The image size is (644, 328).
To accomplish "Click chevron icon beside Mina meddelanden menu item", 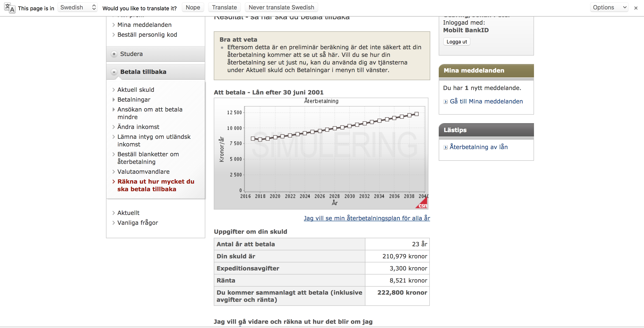I will pyautogui.click(x=114, y=25).
